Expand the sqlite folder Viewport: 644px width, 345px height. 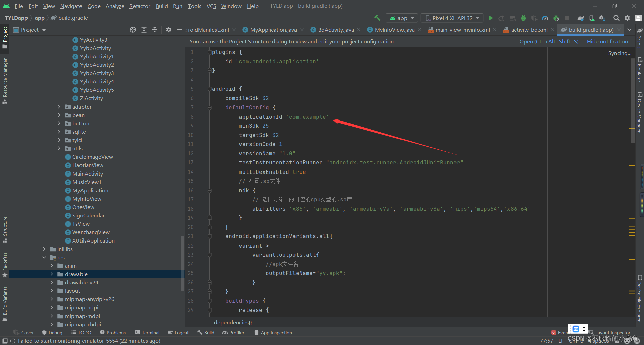[59, 132]
